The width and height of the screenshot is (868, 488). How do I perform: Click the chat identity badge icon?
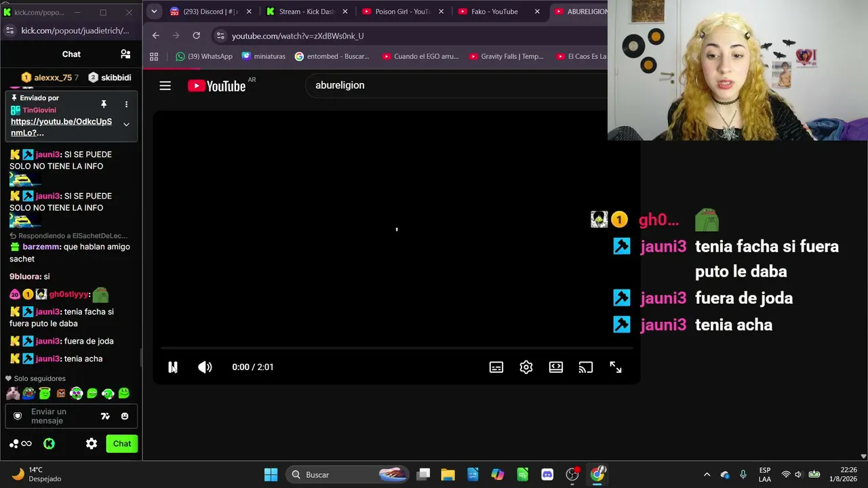pos(18,416)
